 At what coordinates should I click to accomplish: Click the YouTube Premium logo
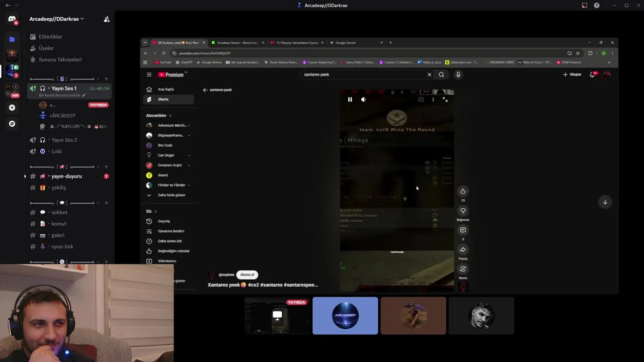[171, 74]
